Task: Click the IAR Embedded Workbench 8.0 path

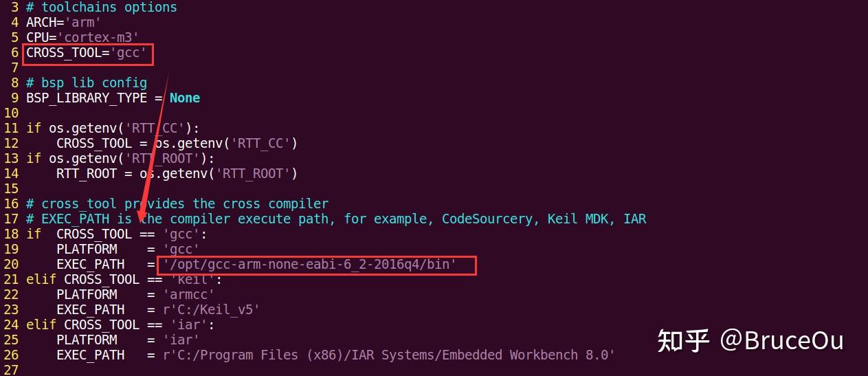Action: click(388, 355)
